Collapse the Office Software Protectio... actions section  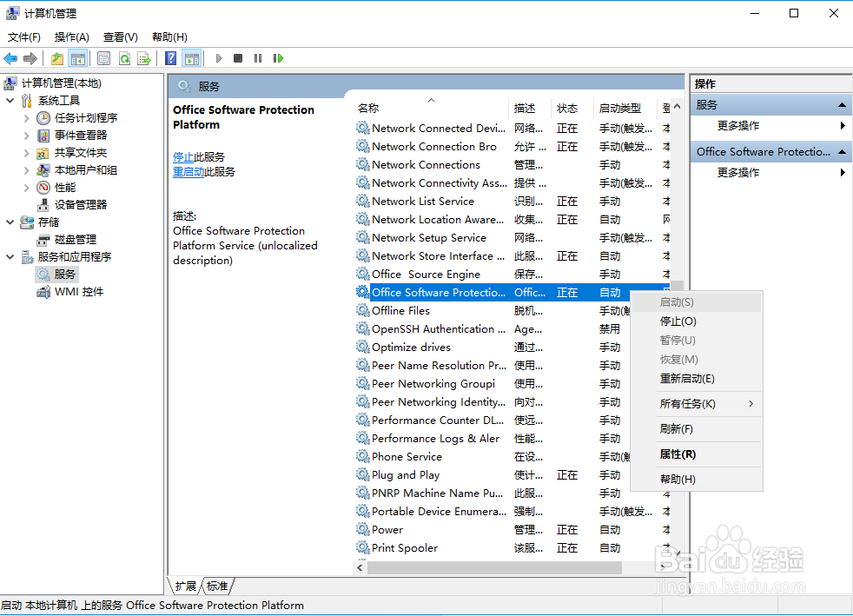pos(842,152)
